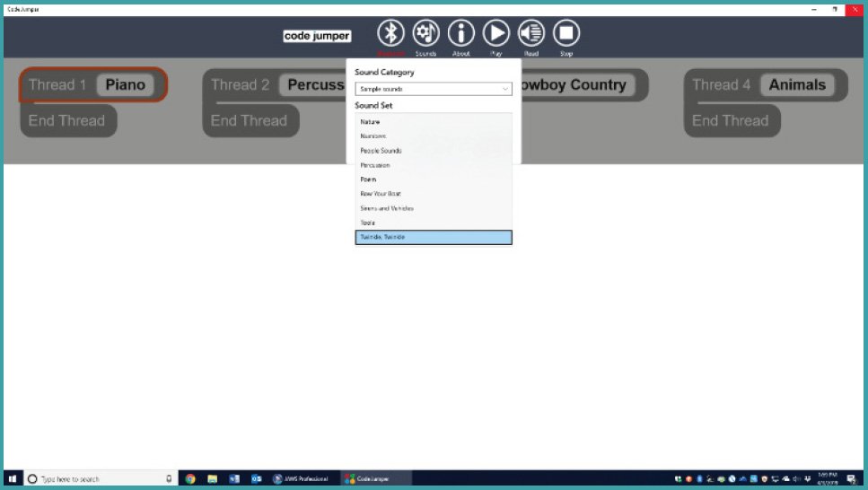Open the Windows Start menu
The height and width of the screenshot is (490, 868).
[13, 479]
